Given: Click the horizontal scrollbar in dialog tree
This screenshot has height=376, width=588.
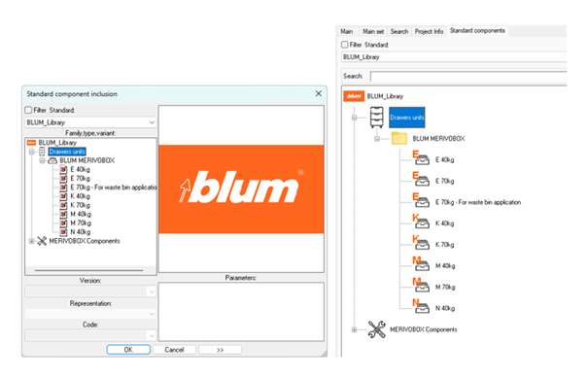Looking at the screenshot, I should (x=88, y=270).
